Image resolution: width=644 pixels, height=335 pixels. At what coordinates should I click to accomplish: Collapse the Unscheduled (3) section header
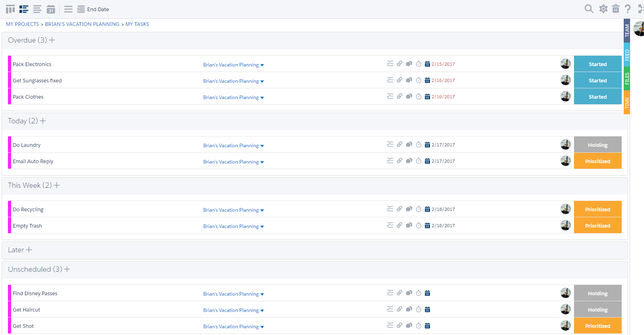click(x=35, y=269)
